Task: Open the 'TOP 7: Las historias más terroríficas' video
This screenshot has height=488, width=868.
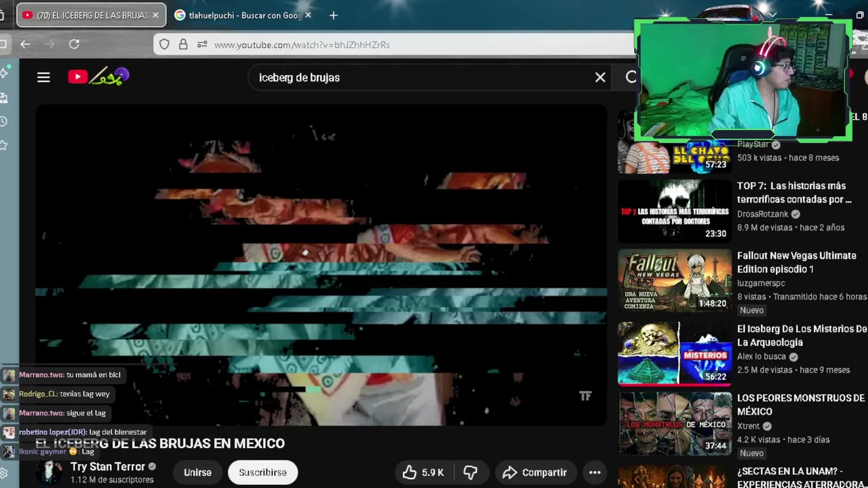Action: [x=794, y=192]
